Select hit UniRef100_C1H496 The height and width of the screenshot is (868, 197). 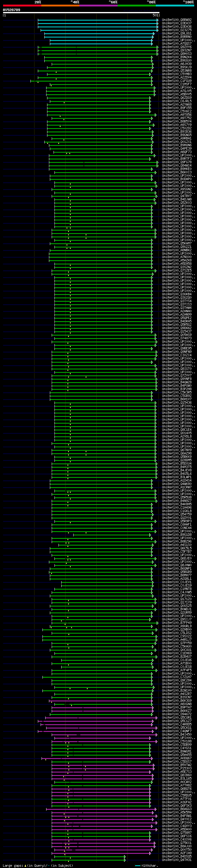coord(177,507)
